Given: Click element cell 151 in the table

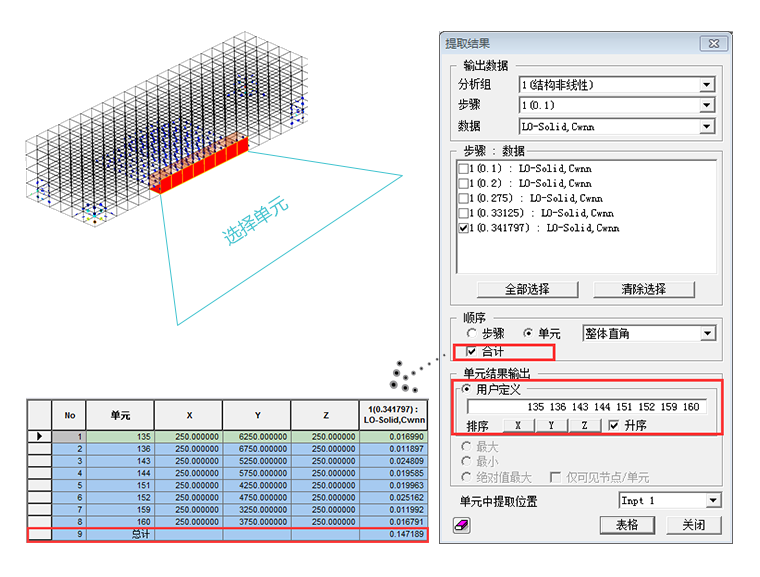Looking at the screenshot, I should tap(120, 485).
